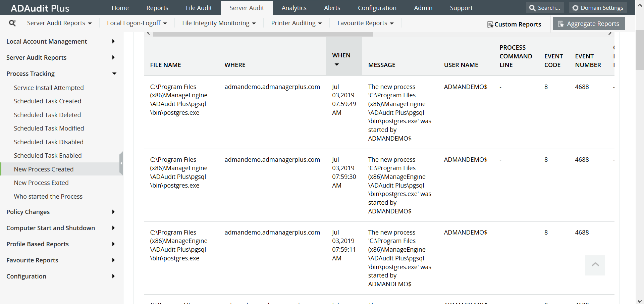Open the Reports tab
The height and width of the screenshot is (304, 644).
click(157, 8)
